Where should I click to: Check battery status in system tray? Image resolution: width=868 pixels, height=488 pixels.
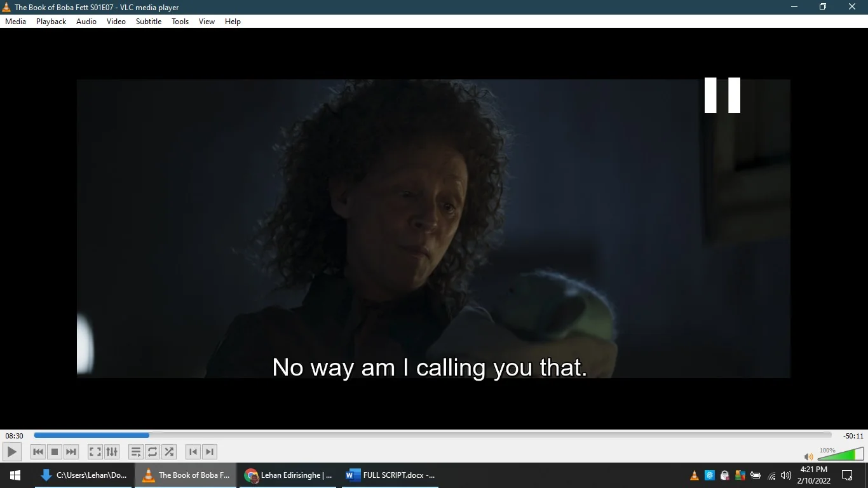tap(756, 475)
